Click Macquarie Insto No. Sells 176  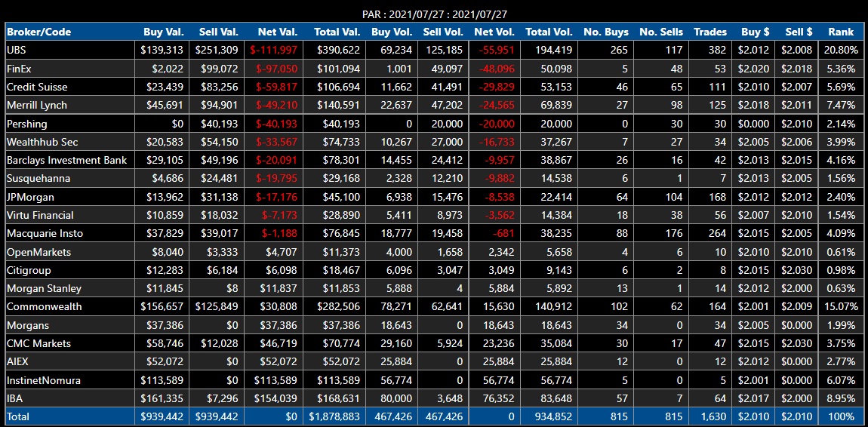675,233
